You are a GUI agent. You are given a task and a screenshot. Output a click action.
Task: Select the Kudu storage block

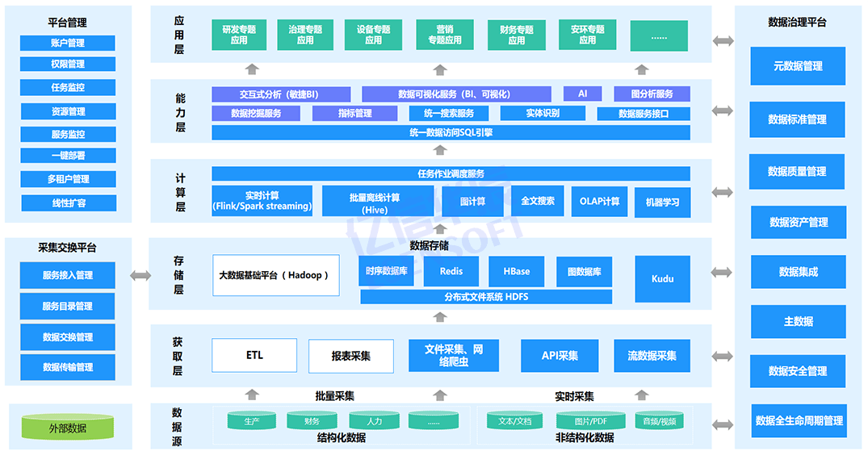point(662,278)
